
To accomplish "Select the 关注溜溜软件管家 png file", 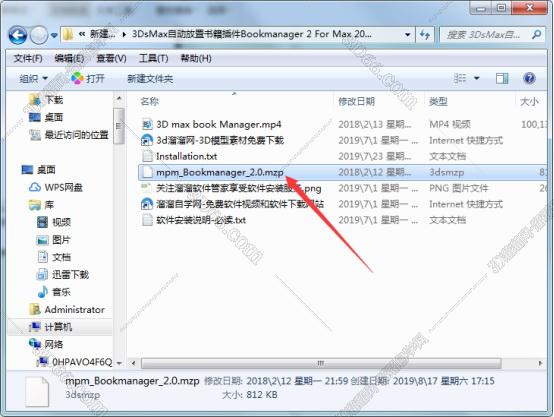I will pyautogui.click(x=239, y=188).
